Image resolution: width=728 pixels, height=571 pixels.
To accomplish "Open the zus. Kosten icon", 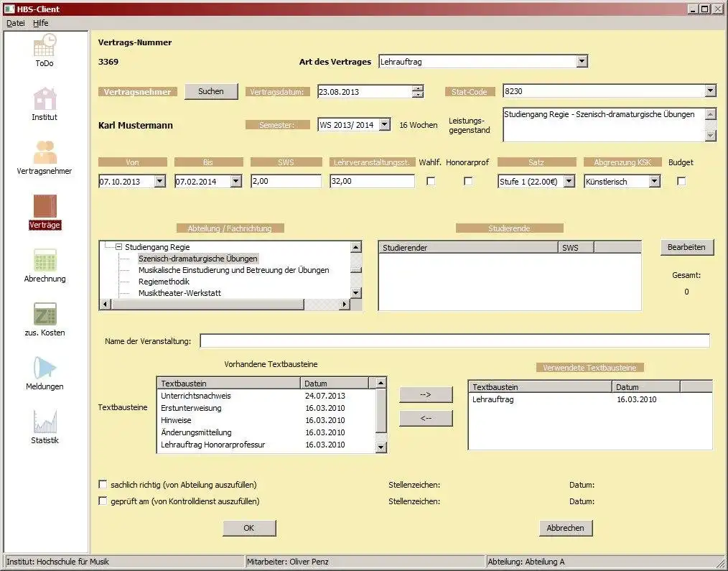I will click(45, 314).
